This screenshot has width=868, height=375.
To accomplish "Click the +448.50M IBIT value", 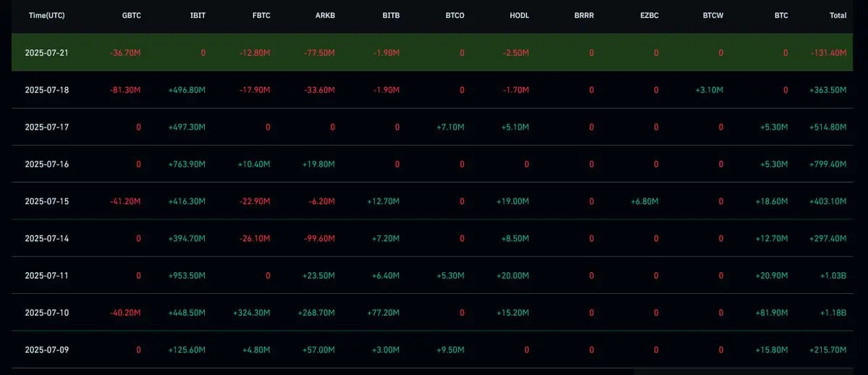I will coord(187,313).
